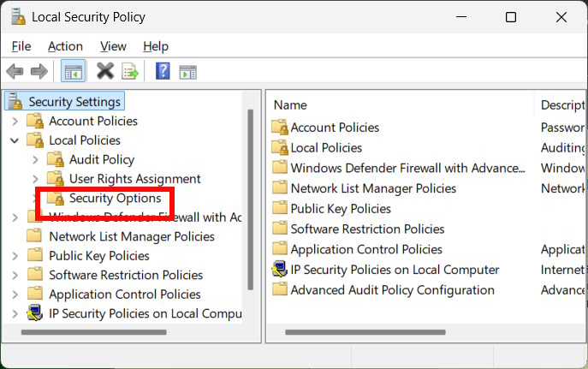Click Local Policies folder icon in right pane

[x=280, y=147]
